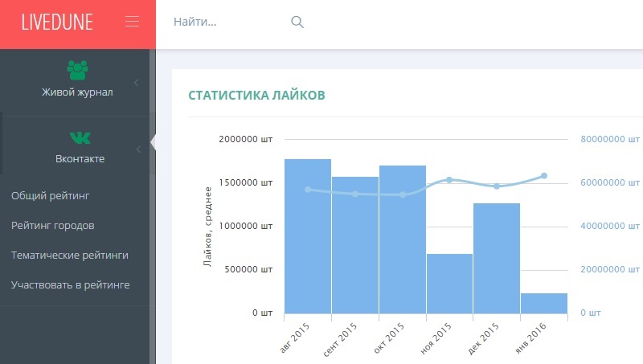Click the green people icon above Живой журнал
Image resolution: width=643 pixels, height=364 pixels.
[77, 70]
